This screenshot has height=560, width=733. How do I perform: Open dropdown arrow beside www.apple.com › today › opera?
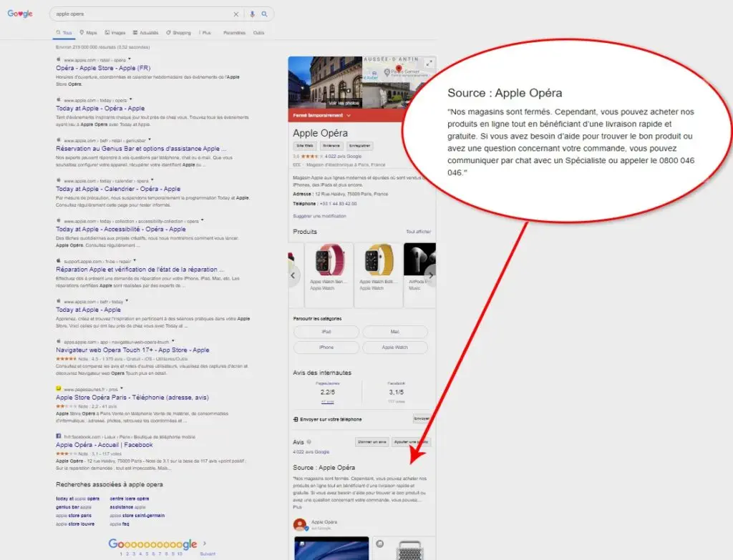tap(131, 99)
